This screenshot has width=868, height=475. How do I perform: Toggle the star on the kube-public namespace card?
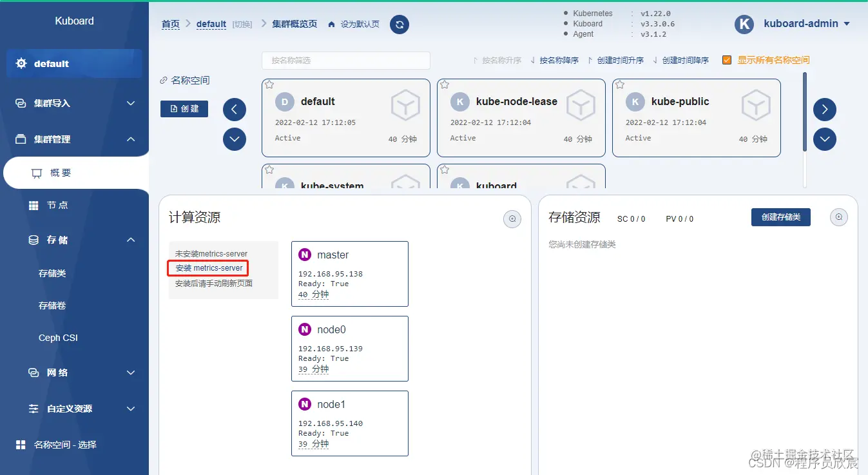pos(619,84)
